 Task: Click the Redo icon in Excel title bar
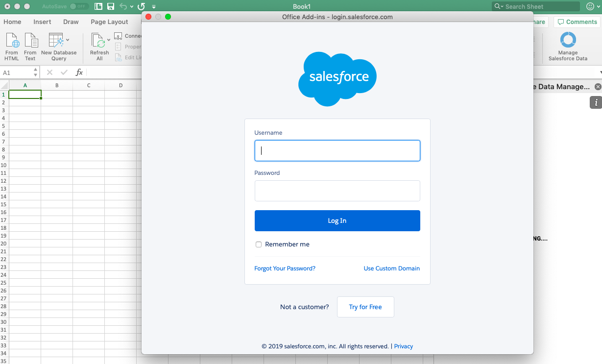pos(141,6)
